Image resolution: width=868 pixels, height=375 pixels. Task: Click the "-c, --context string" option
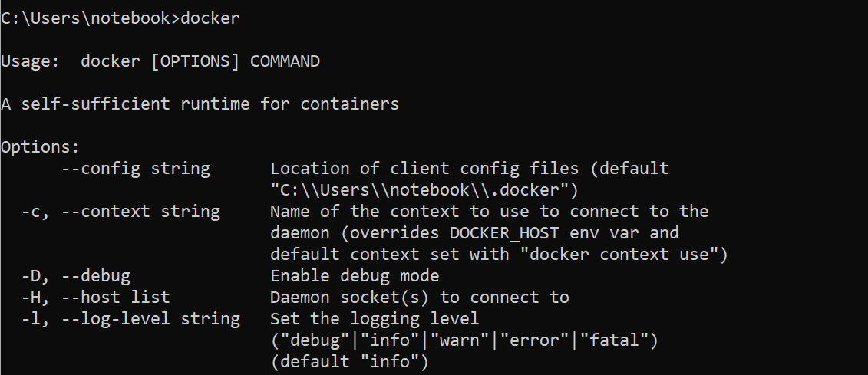(x=120, y=211)
